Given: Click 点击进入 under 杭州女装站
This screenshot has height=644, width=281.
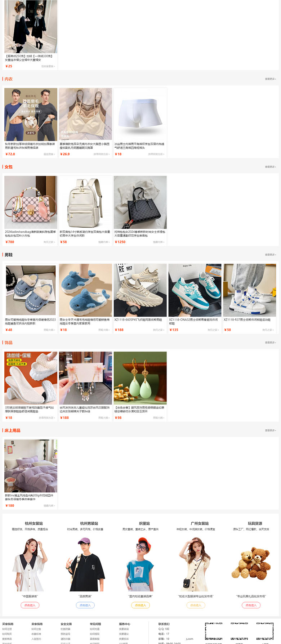Looking at the screenshot, I should click(x=30, y=605).
